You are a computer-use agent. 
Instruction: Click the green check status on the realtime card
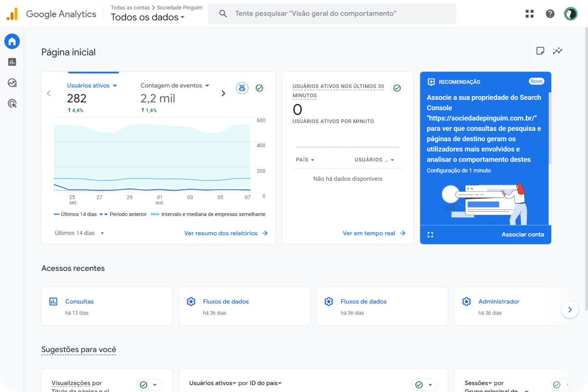point(397,88)
